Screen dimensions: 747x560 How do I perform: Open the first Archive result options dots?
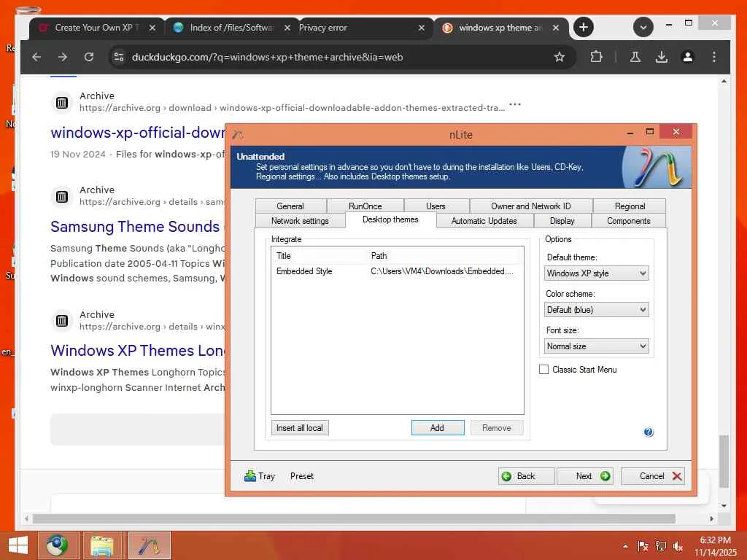(x=515, y=104)
